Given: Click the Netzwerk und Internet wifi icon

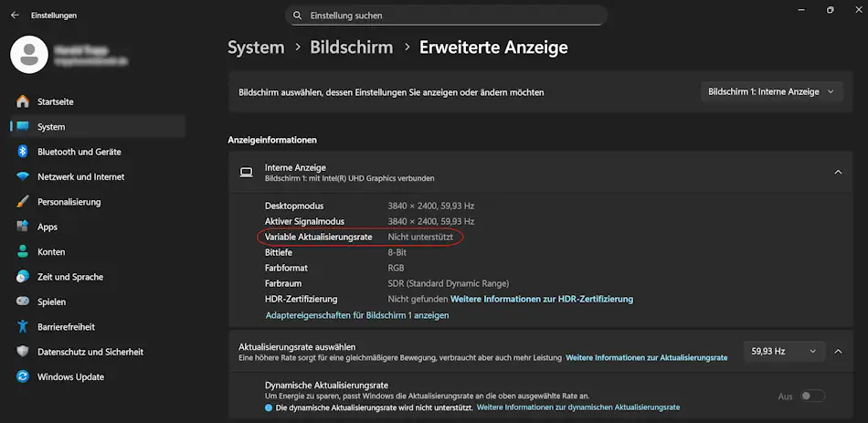Looking at the screenshot, I should point(23,176).
